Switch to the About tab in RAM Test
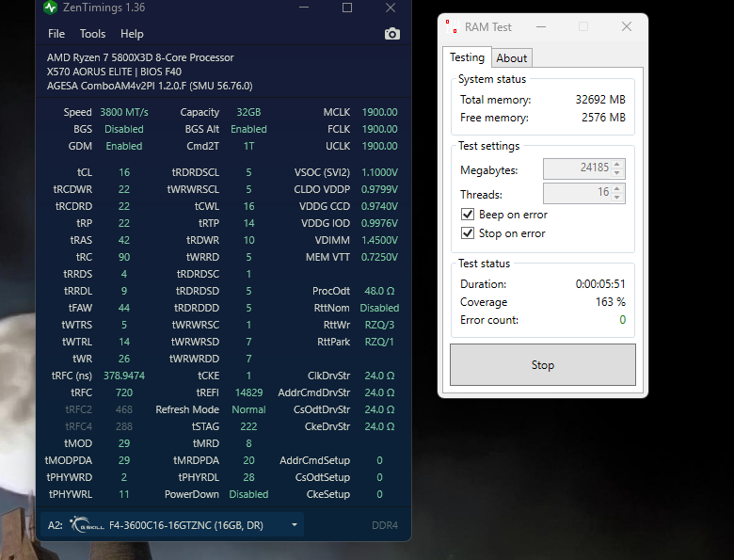The image size is (734, 560). 512,58
